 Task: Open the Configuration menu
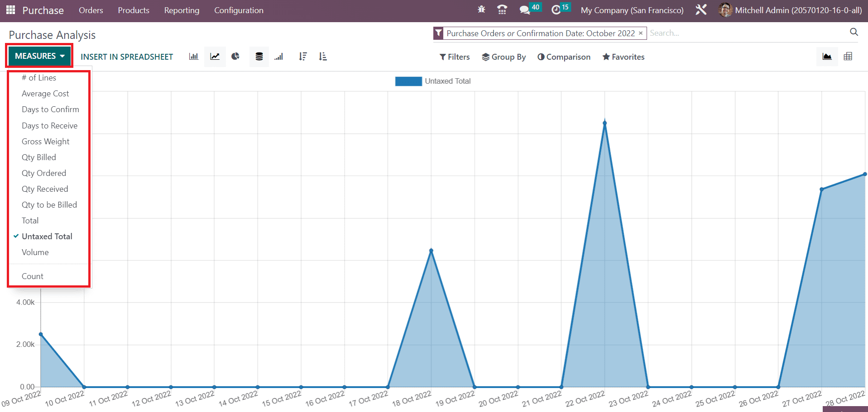[x=239, y=10]
